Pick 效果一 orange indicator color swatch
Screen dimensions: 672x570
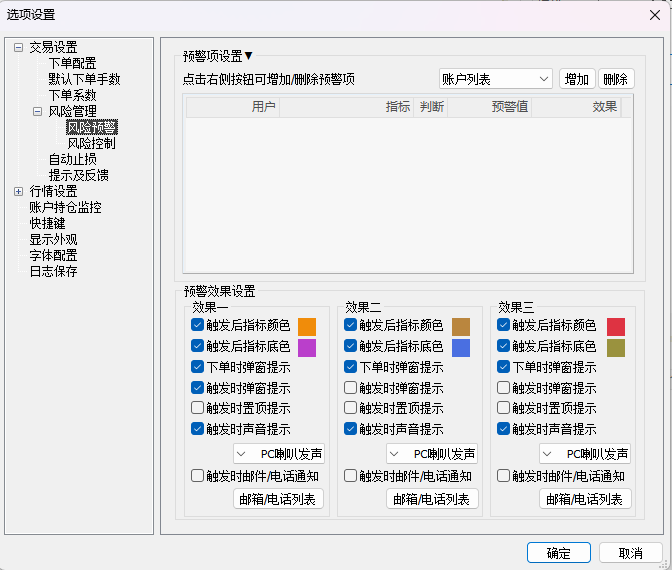(307, 327)
